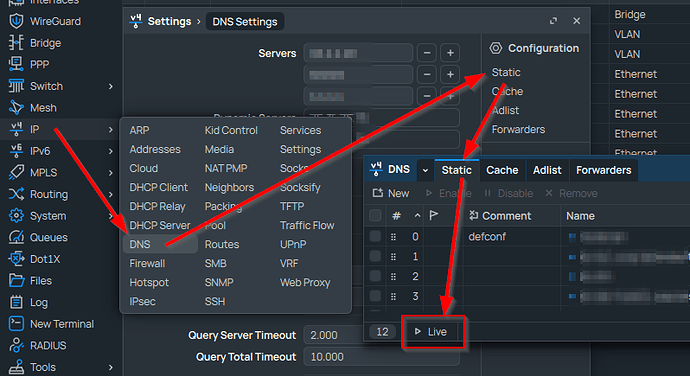The image size is (690, 376).
Task: Choose Firewall from the IP submenu
Action: pyautogui.click(x=147, y=263)
